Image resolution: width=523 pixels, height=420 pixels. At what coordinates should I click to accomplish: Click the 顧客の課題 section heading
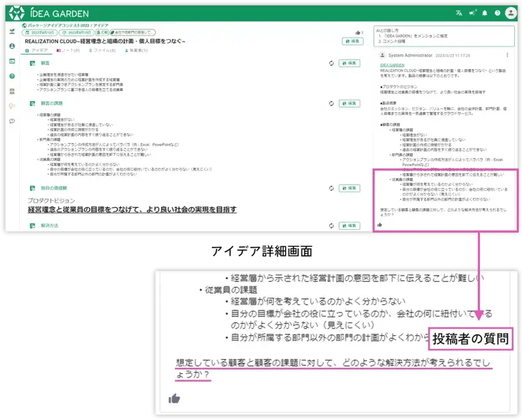pyautogui.click(x=52, y=103)
